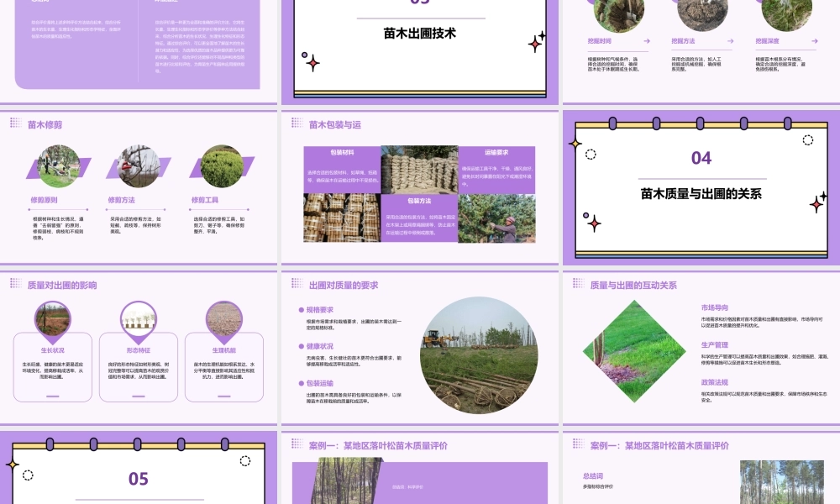Select the 修剪方法 heading
The width and height of the screenshot is (840, 504).
121,200
